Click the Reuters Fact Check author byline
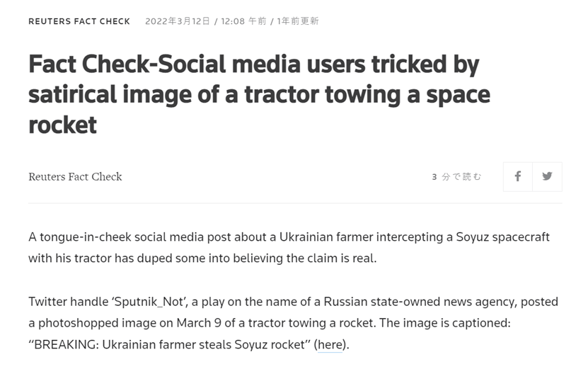 [x=75, y=176]
